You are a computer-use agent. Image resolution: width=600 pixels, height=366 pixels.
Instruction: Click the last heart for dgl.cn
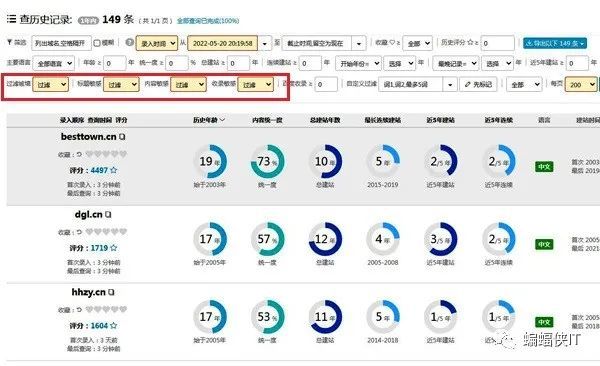123,232
